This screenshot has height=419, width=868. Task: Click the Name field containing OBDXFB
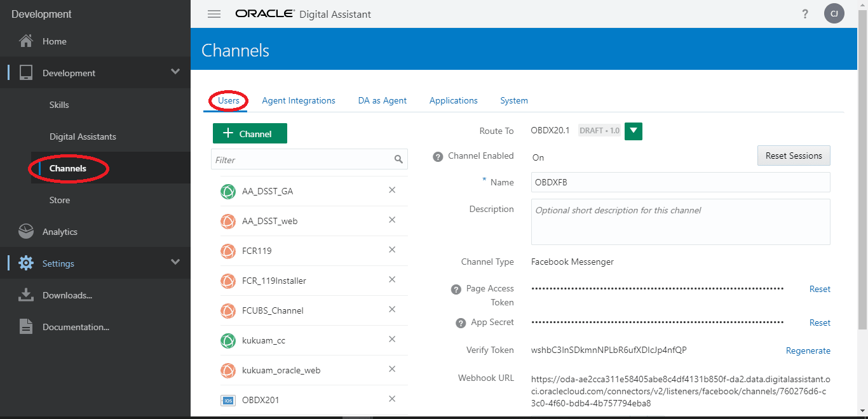coord(681,182)
